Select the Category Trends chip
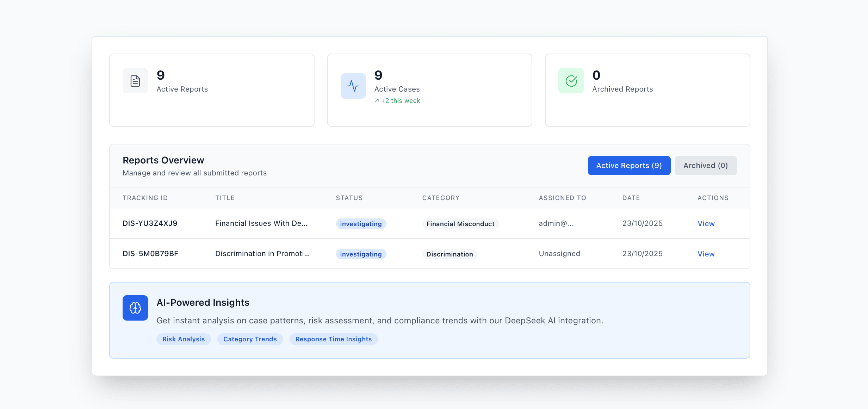Viewport: 868px width, 409px height. click(250, 339)
